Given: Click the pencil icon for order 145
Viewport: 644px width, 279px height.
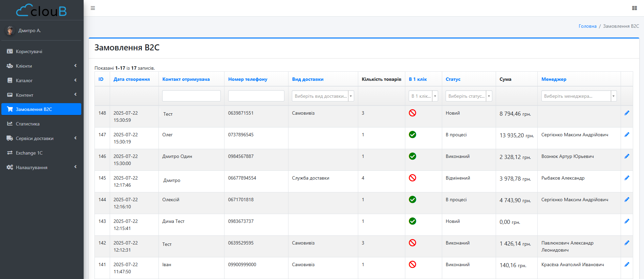Looking at the screenshot, I should point(627,178).
